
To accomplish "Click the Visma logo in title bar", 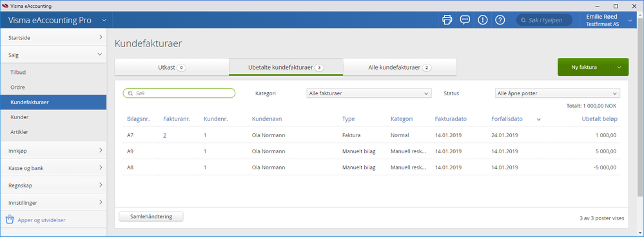I will click(5, 6).
